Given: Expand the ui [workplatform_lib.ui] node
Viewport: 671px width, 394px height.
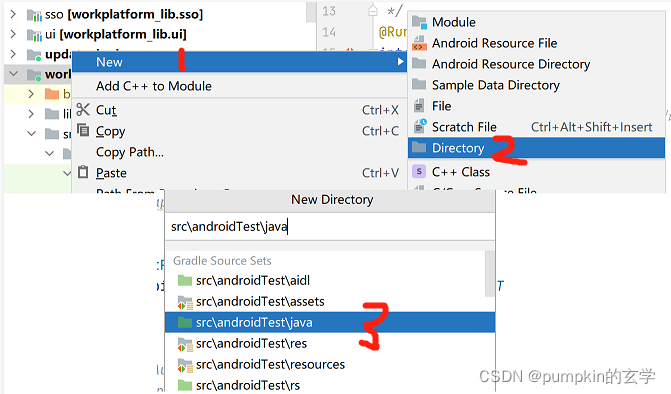Looking at the screenshot, I should pyautogui.click(x=13, y=34).
